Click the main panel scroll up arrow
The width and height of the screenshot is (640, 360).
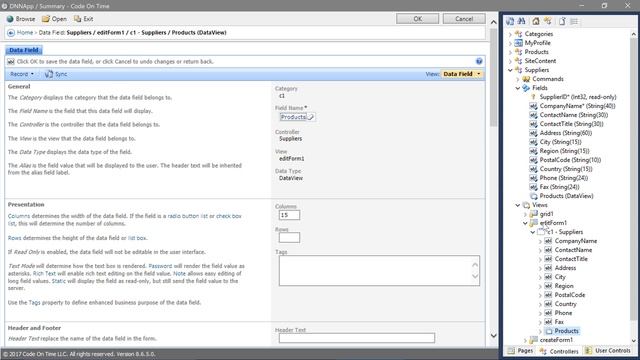493,22
